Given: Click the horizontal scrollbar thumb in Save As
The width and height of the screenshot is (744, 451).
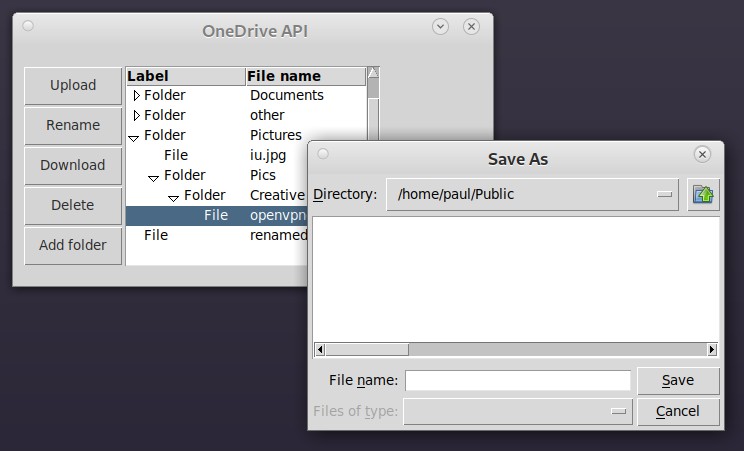Looking at the screenshot, I should [x=367, y=350].
